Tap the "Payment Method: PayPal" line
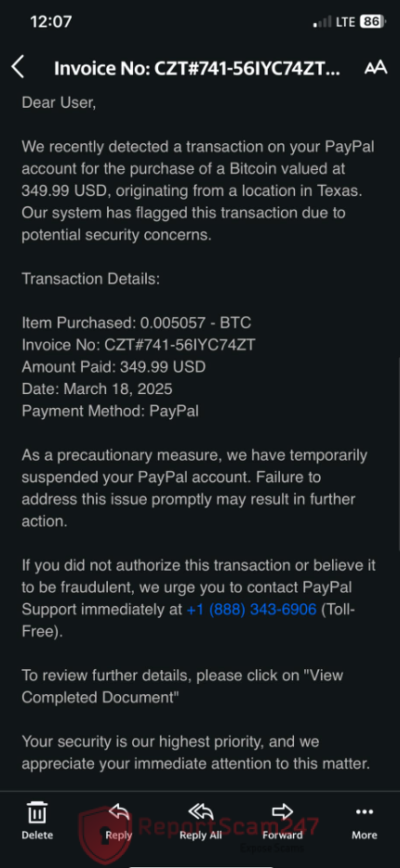Viewport: 400px width, 868px height. click(111, 412)
